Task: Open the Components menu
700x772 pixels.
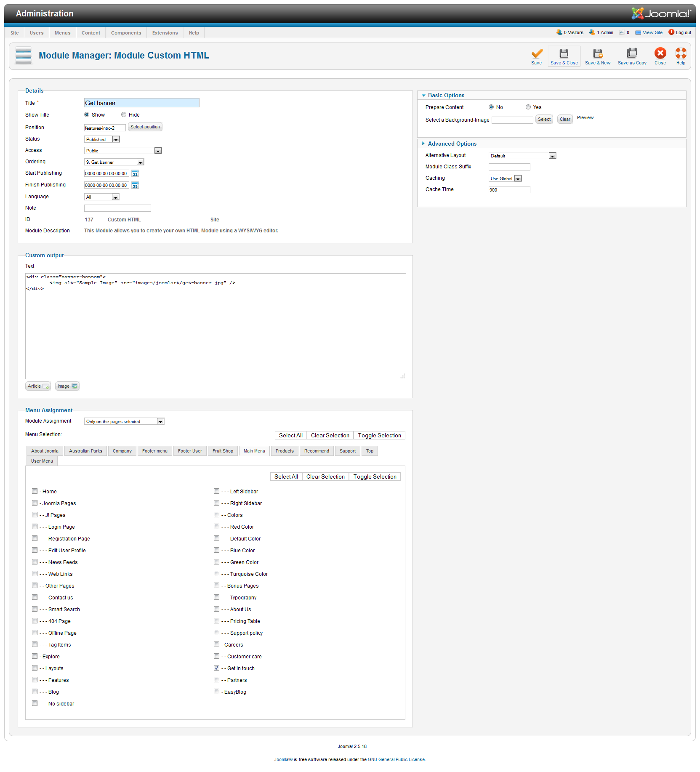Action: point(126,33)
